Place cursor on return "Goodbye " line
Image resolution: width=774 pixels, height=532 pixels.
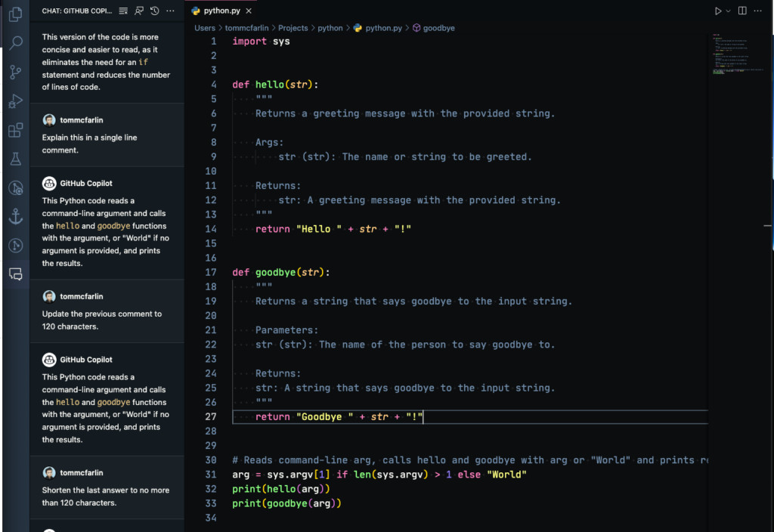(339, 417)
